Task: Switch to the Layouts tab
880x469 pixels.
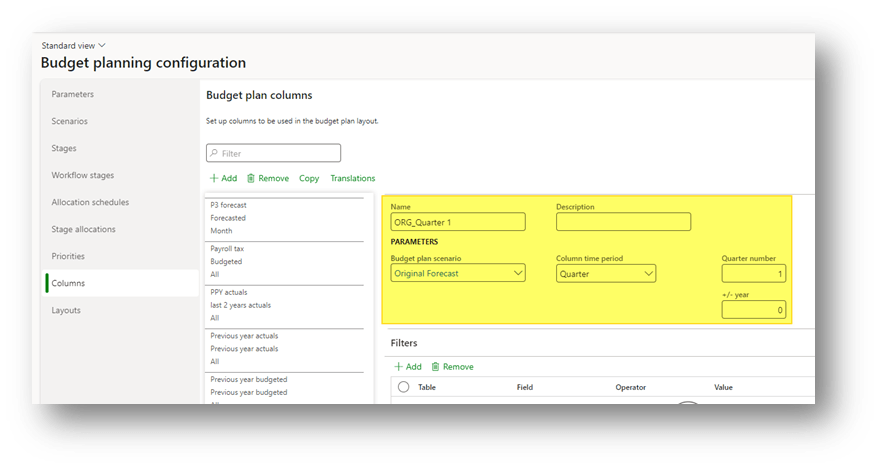Action: click(x=66, y=310)
